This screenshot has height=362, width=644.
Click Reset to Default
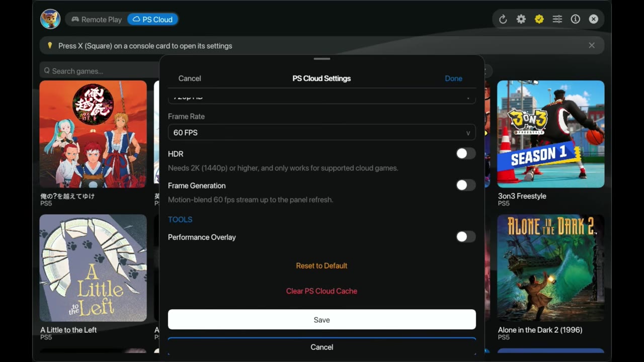click(321, 265)
